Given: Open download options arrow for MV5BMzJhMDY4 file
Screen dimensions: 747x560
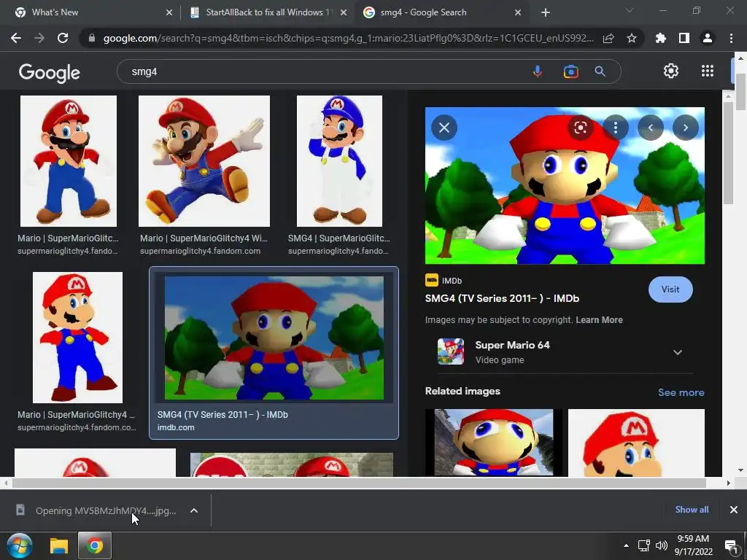Looking at the screenshot, I should 194,510.
